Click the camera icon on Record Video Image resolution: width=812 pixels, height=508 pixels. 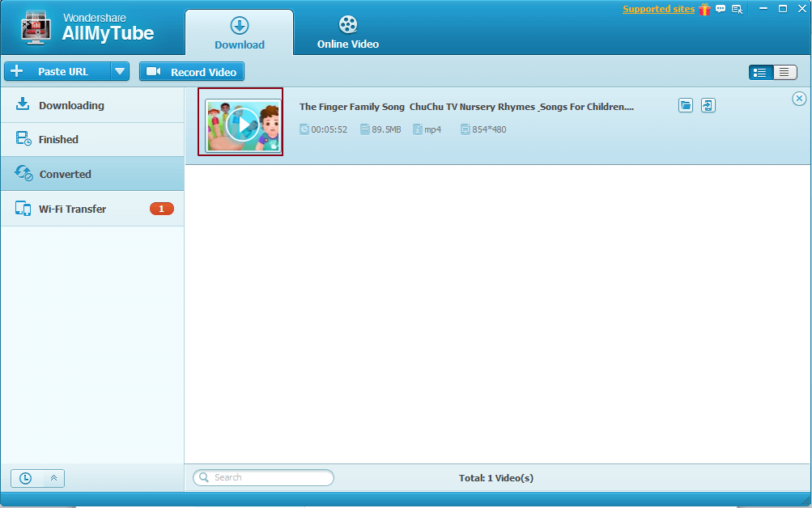tap(153, 71)
